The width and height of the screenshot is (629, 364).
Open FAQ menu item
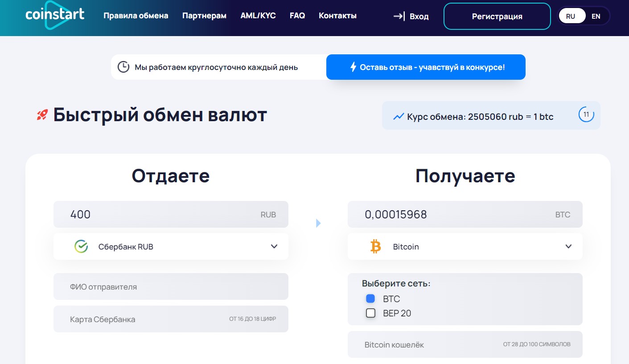pyautogui.click(x=297, y=16)
